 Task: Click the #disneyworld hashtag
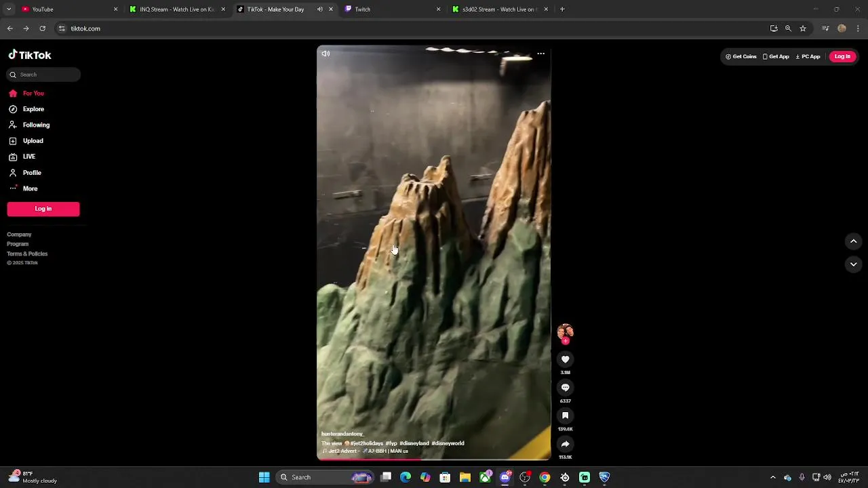coord(448,443)
